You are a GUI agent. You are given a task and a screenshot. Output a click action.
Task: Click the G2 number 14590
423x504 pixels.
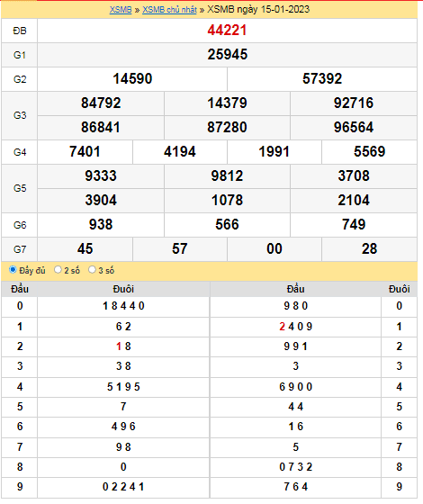(132, 79)
